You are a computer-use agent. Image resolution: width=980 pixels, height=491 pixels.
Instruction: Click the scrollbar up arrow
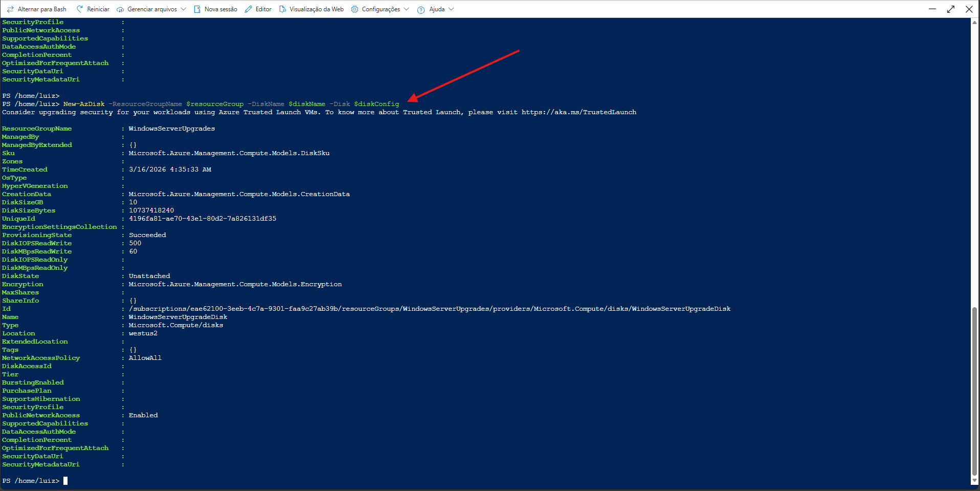(x=975, y=23)
